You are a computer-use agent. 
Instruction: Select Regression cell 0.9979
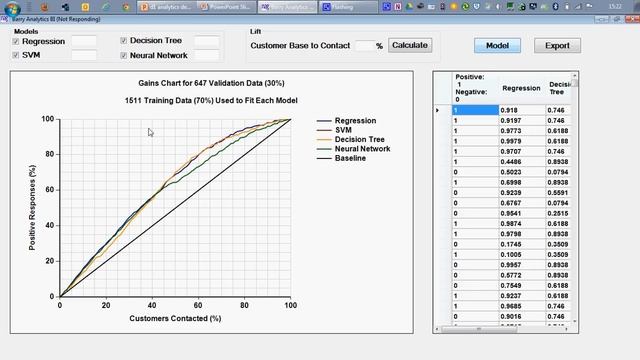point(522,141)
